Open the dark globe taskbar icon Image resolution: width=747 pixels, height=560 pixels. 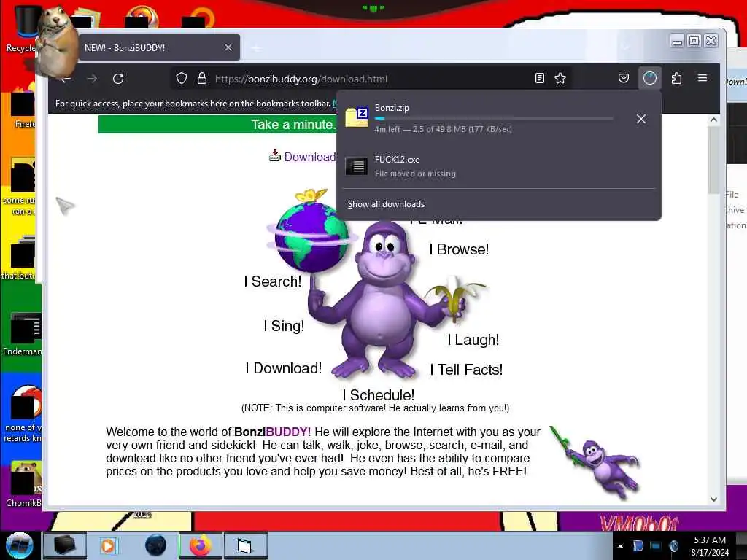click(155, 545)
